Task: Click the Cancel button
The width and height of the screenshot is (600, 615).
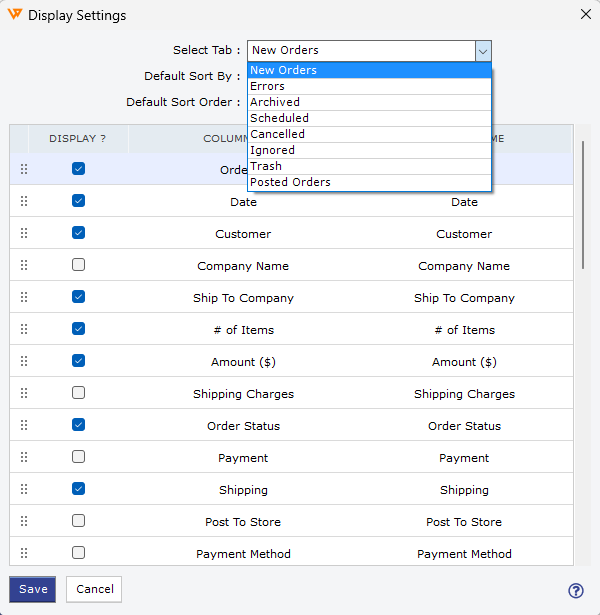Action: (x=94, y=589)
